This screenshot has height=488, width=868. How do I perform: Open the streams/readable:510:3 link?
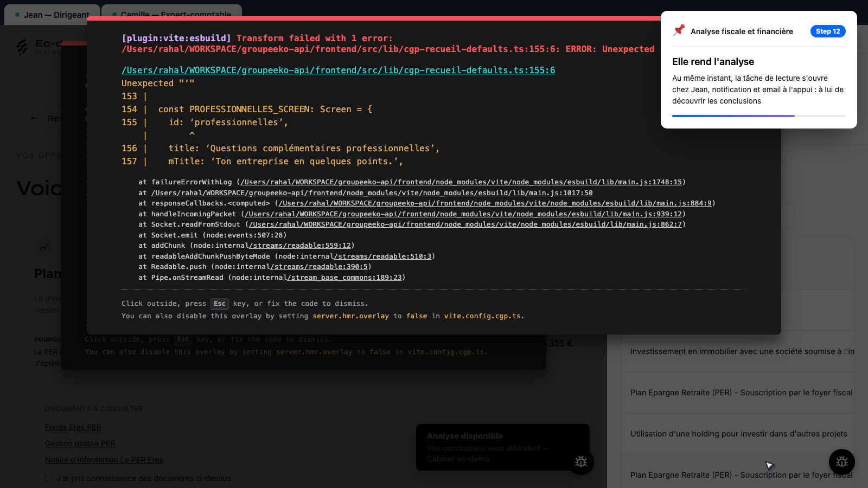382,256
